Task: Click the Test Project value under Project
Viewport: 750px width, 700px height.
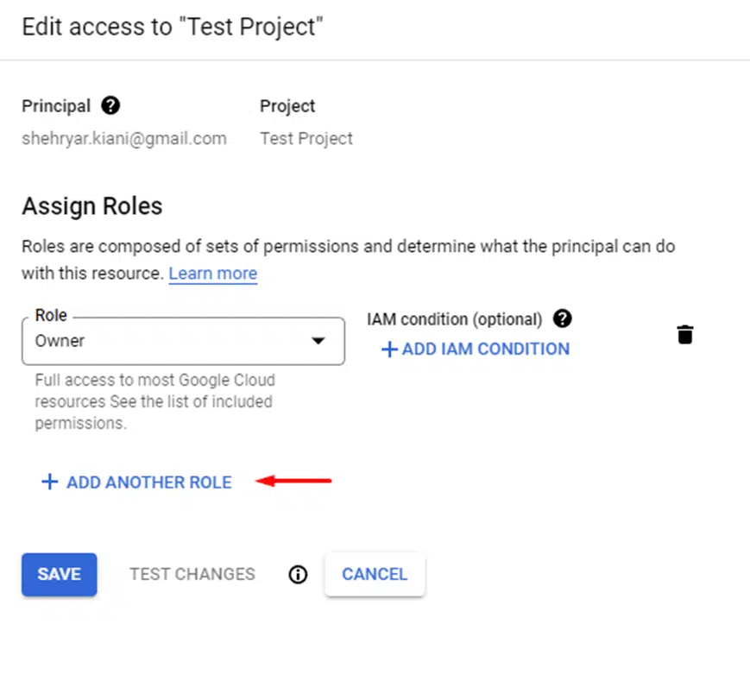Action: pos(306,139)
